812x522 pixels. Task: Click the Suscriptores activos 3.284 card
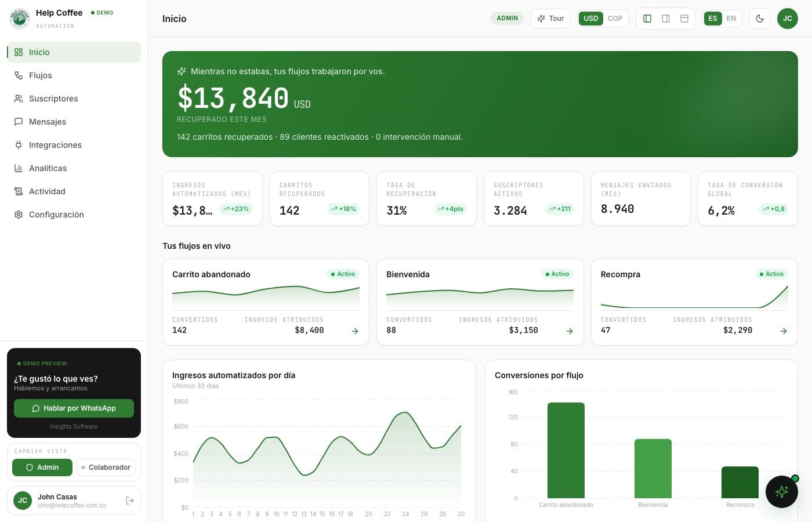(534, 198)
